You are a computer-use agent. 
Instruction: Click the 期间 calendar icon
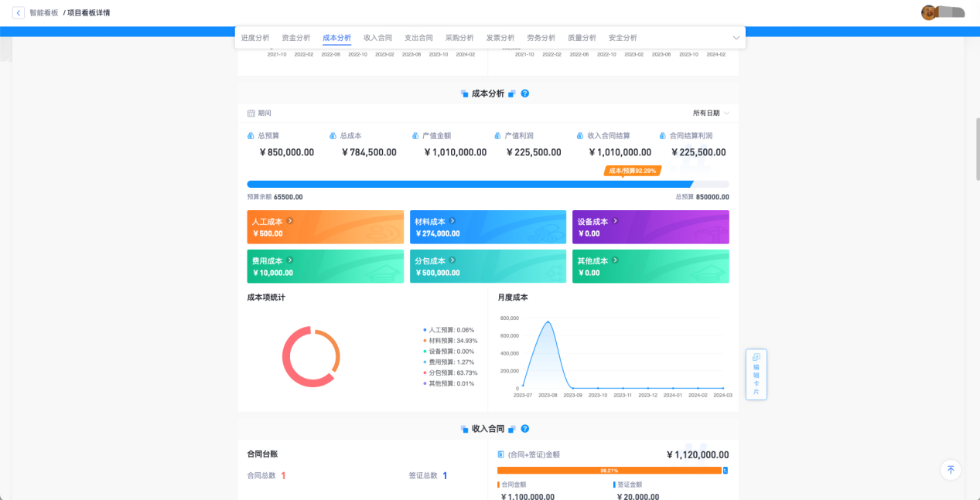(253, 112)
